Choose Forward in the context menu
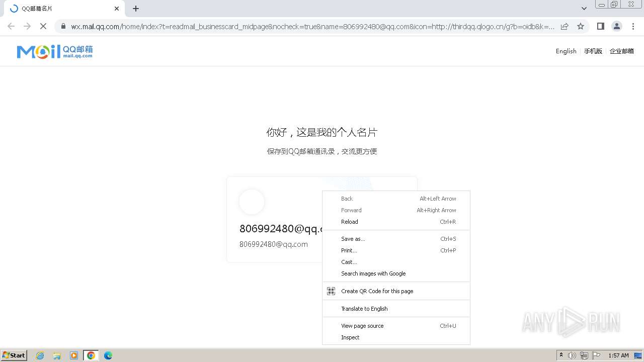This screenshot has height=362, width=644. tap(396, 210)
